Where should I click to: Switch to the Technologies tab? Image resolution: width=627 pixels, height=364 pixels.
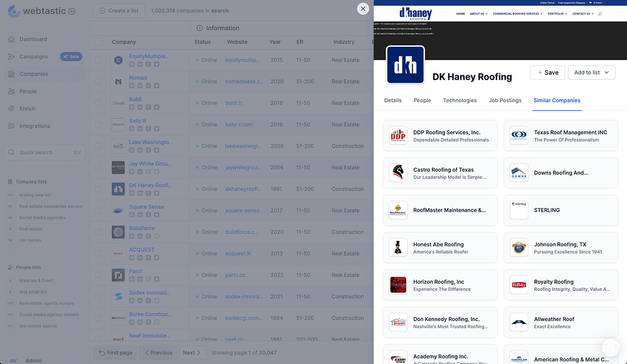[460, 100]
